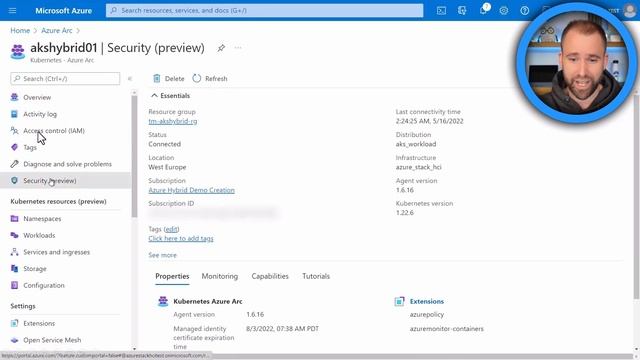Open Directories and subscriptions filter icon
The width and height of the screenshot is (640, 360).
click(462, 11)
